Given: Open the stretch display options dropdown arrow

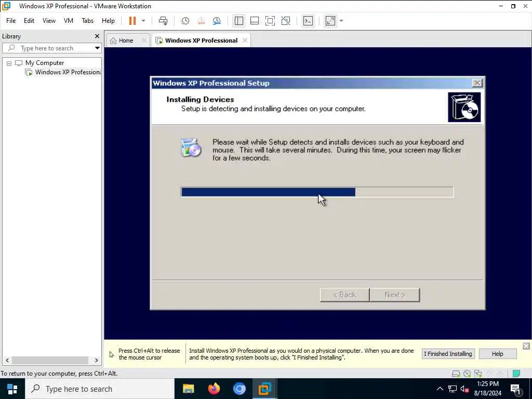Looking at the screenshot, I should click(341, 21).
